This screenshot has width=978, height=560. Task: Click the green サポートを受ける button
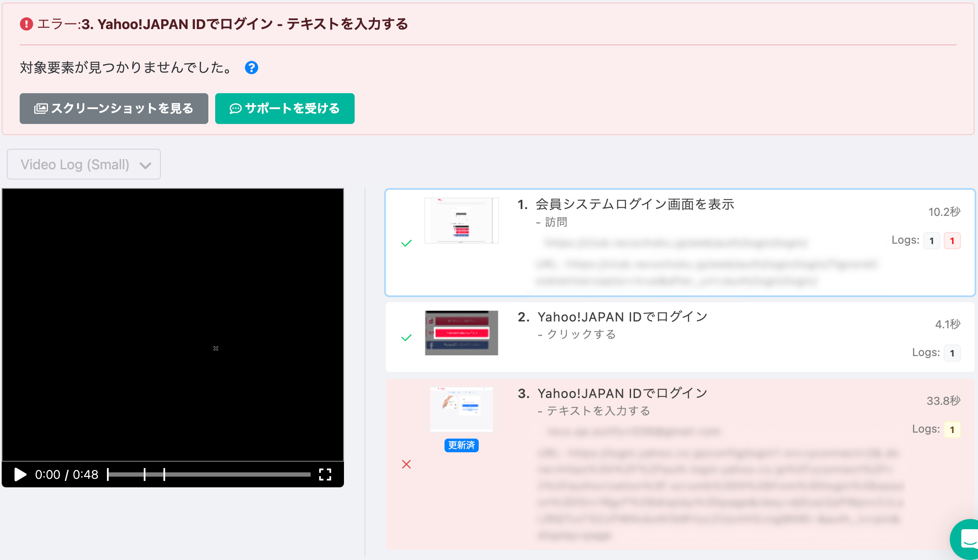285,109
